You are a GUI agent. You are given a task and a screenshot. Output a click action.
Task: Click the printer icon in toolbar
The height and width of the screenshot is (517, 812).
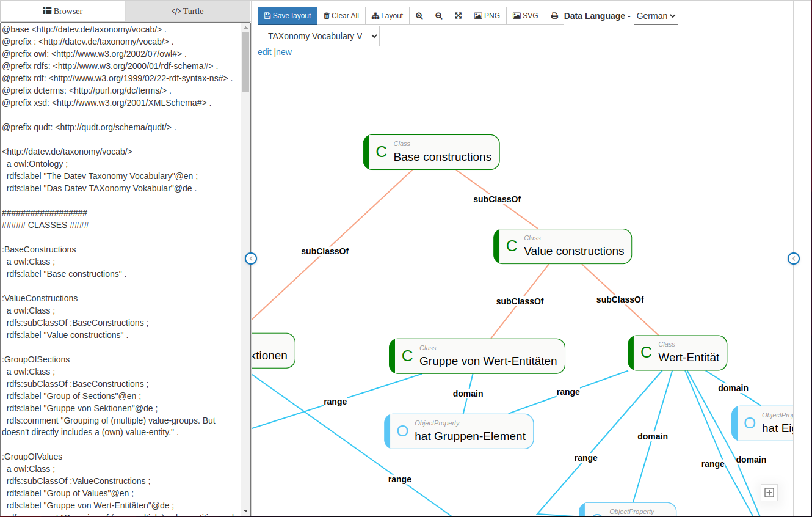coord(554,16)
